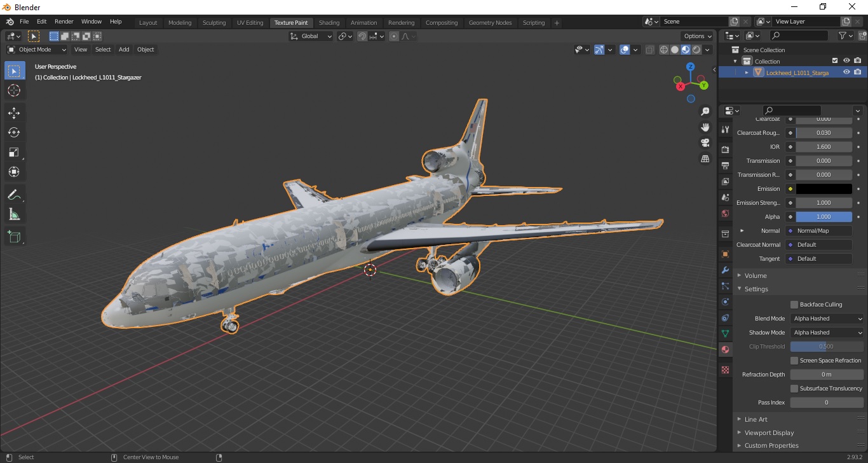This screenshot has height=463, width=868.
Task: Open the Blend Mode dropdown
Action: pos(827,319)
